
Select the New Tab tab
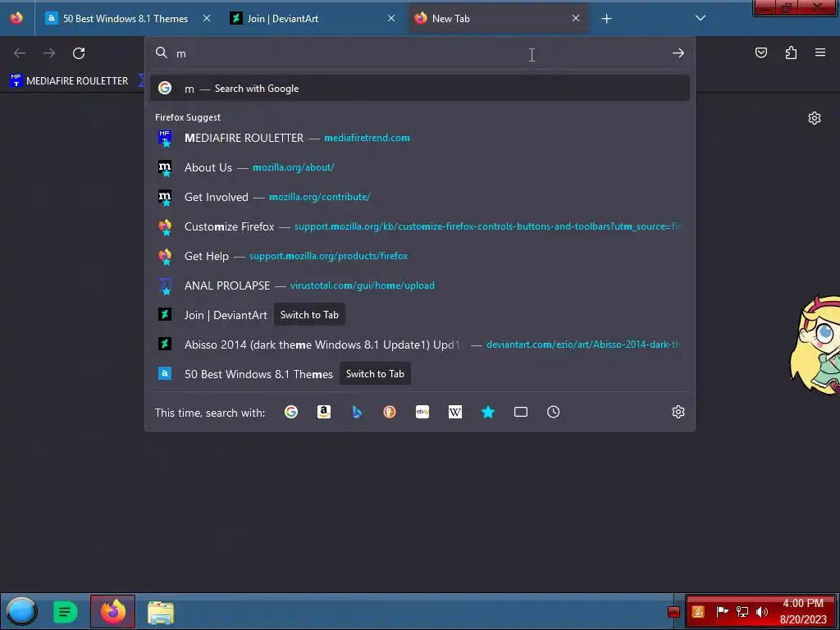click(x=498, y=18)
